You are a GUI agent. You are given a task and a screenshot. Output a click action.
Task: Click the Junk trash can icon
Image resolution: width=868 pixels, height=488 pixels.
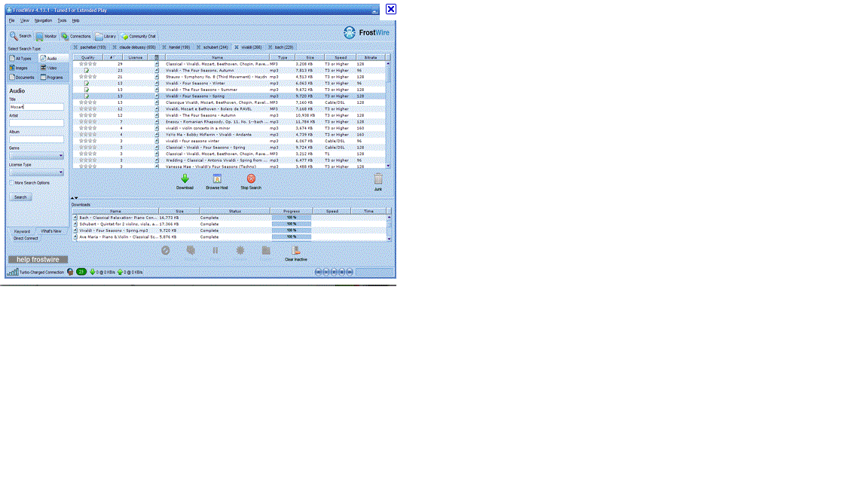(378, 178)
